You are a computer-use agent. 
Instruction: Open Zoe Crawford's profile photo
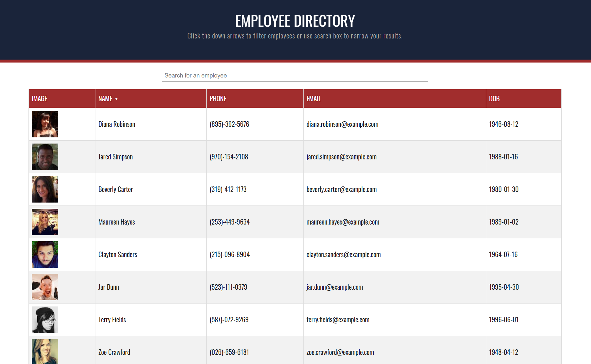pyautogui.click(x=45, y=351)
